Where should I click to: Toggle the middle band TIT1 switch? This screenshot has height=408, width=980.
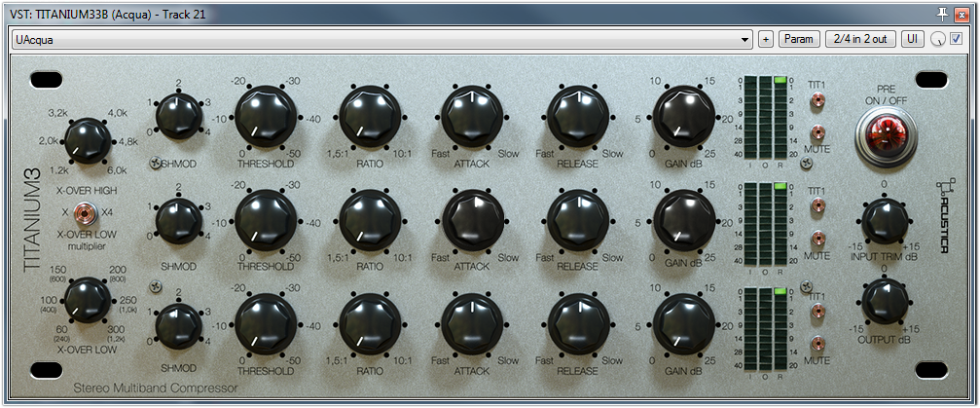coord(817,205)
